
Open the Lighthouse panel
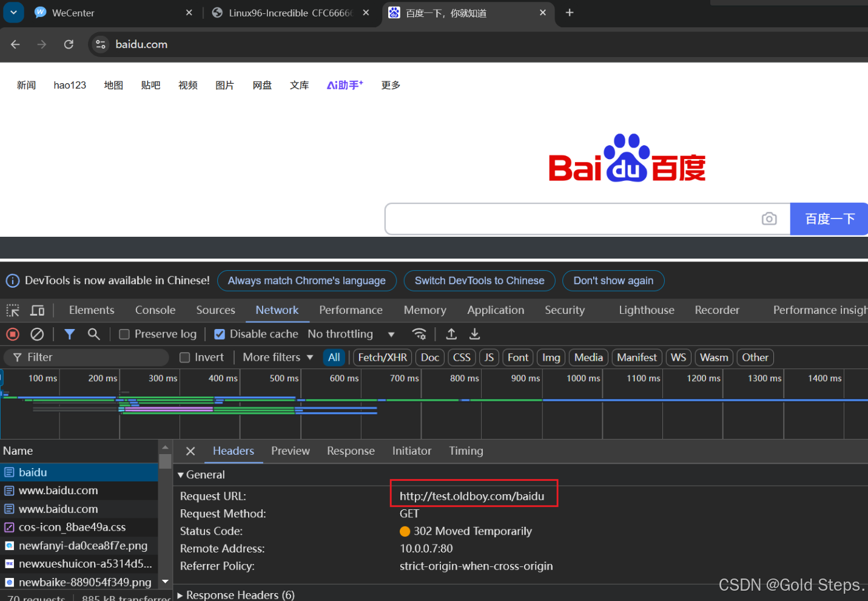point(647,310)
